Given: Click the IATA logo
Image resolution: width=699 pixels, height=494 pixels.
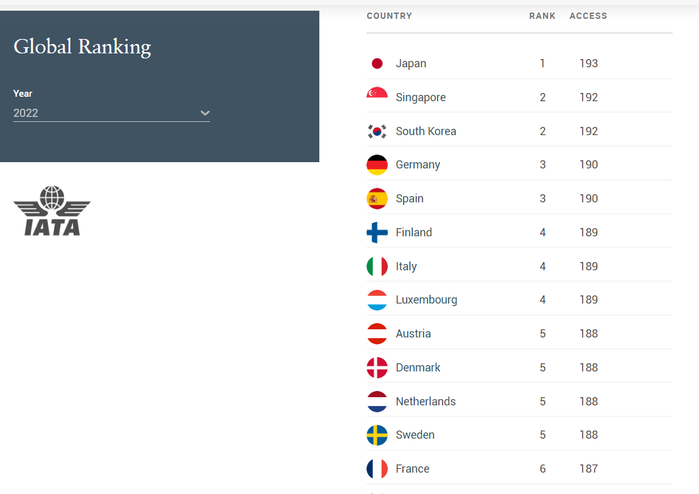Looking at the screenshot, I should [x=52, y=210].
